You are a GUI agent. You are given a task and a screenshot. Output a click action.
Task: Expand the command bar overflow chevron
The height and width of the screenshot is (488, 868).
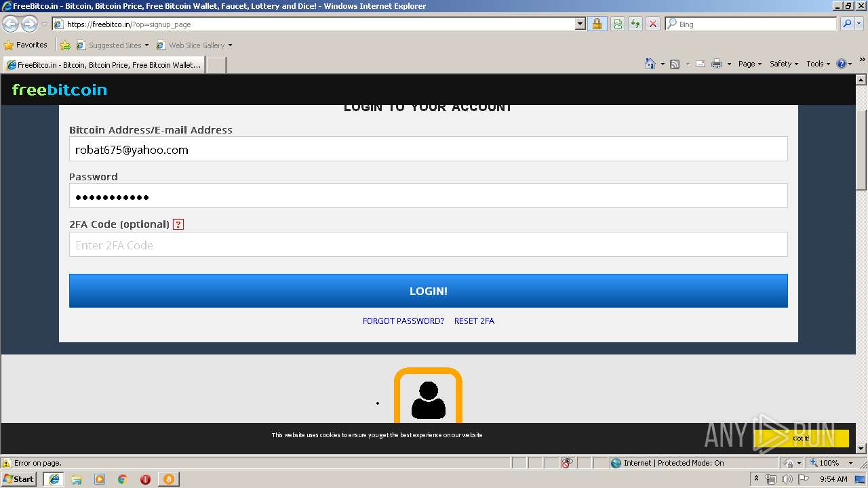click(x=863, y=61)
